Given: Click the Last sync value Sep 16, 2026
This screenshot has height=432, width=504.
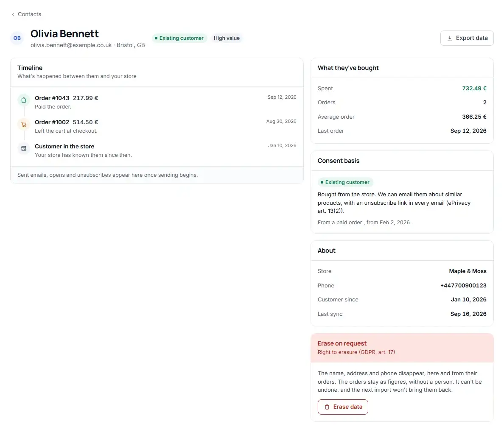Looking at the screenshot, I should click(x=468, y=314).
